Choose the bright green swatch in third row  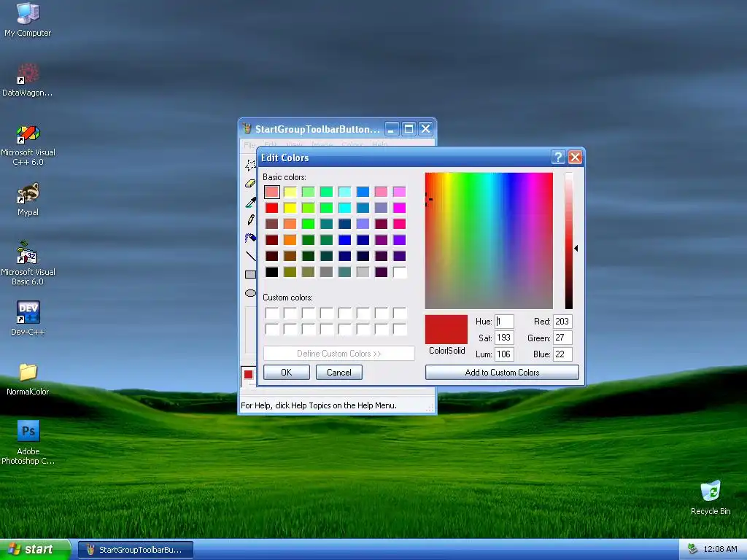tap(309, 224)
